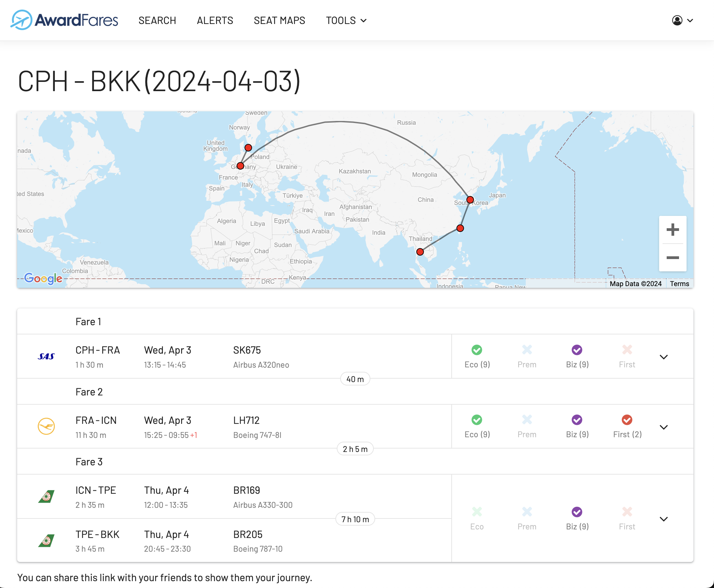714x588 pixels.
Task: Expand the TOOLS dropdown menu
Action: click(346, 21)
